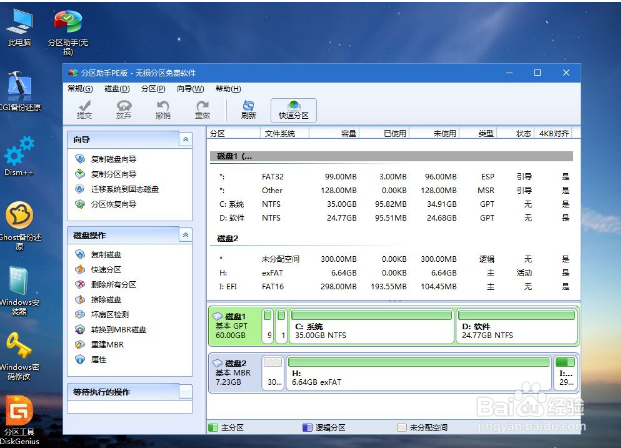Open the 分区助手(无损) desktop shortcut

(x=68, y=32)
